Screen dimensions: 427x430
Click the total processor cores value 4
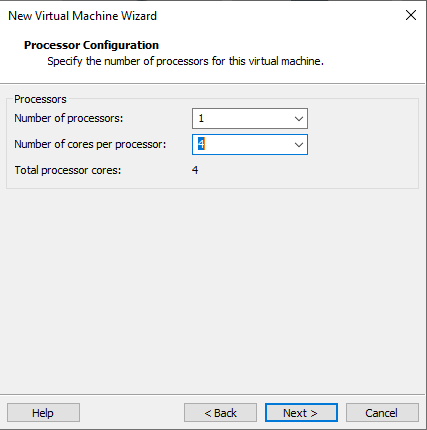point(195,170)
